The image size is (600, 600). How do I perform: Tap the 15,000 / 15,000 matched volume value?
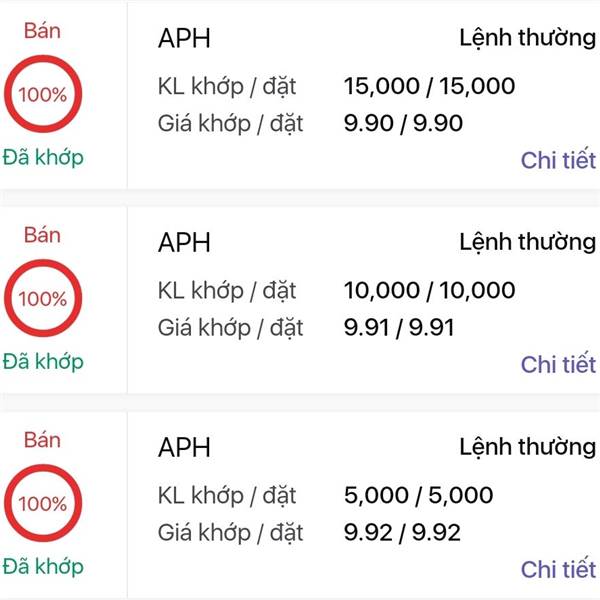(429, 86)
